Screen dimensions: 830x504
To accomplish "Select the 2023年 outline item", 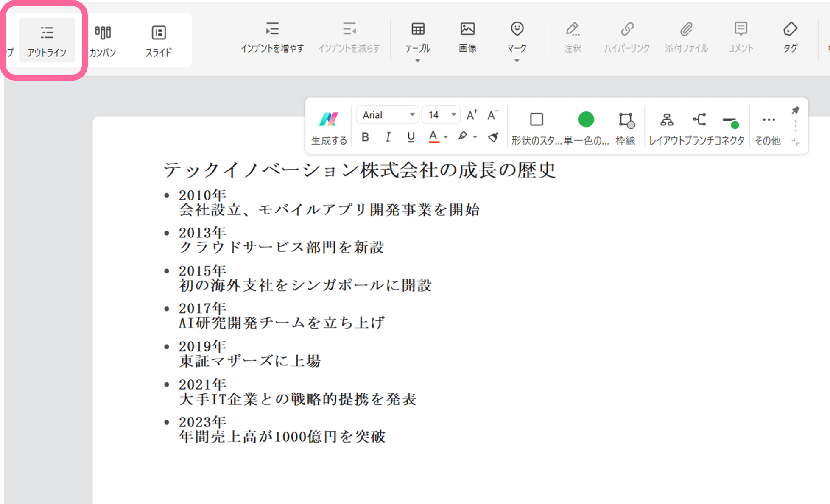I will click(203, 422).
